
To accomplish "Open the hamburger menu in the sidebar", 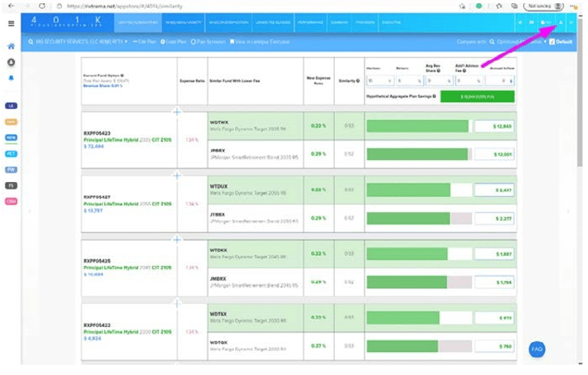I will tap(11, 24).
